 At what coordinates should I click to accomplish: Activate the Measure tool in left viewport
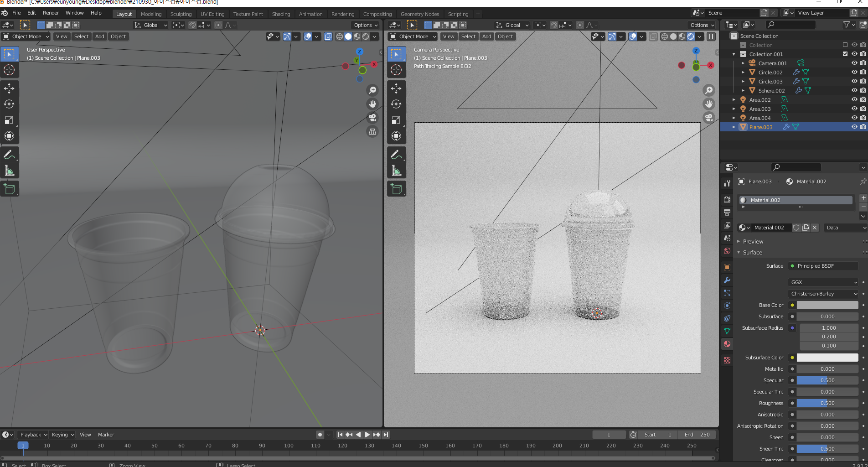(9, 171)
